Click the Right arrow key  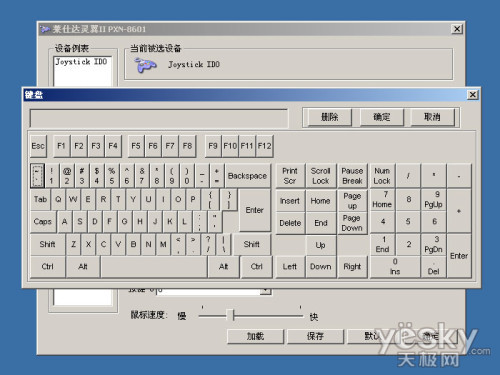click(x=352, y=267)
